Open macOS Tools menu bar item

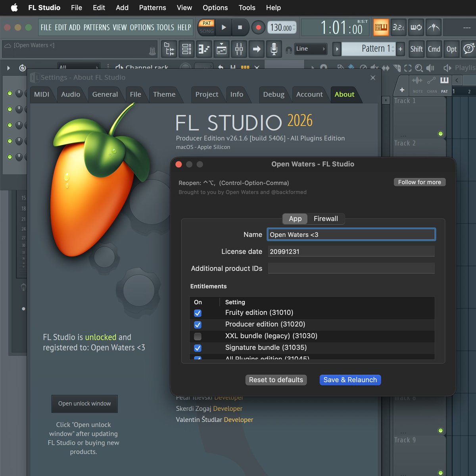(247, 8)
